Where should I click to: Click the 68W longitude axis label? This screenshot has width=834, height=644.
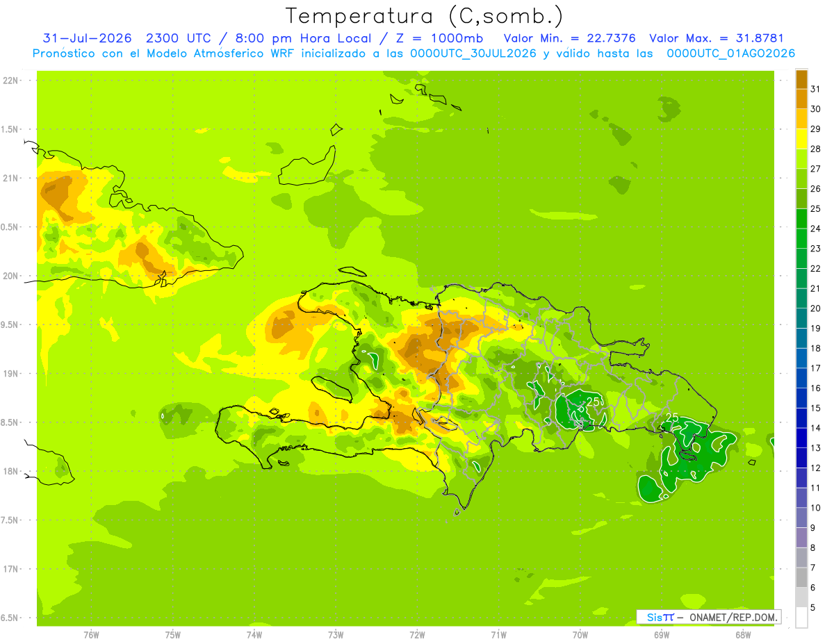coord(742,634)
